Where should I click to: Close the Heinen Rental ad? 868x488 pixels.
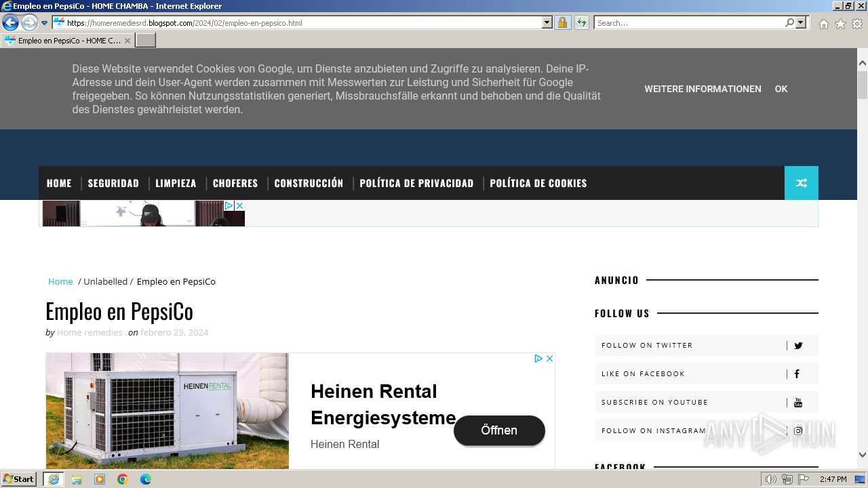click(550, 359)
